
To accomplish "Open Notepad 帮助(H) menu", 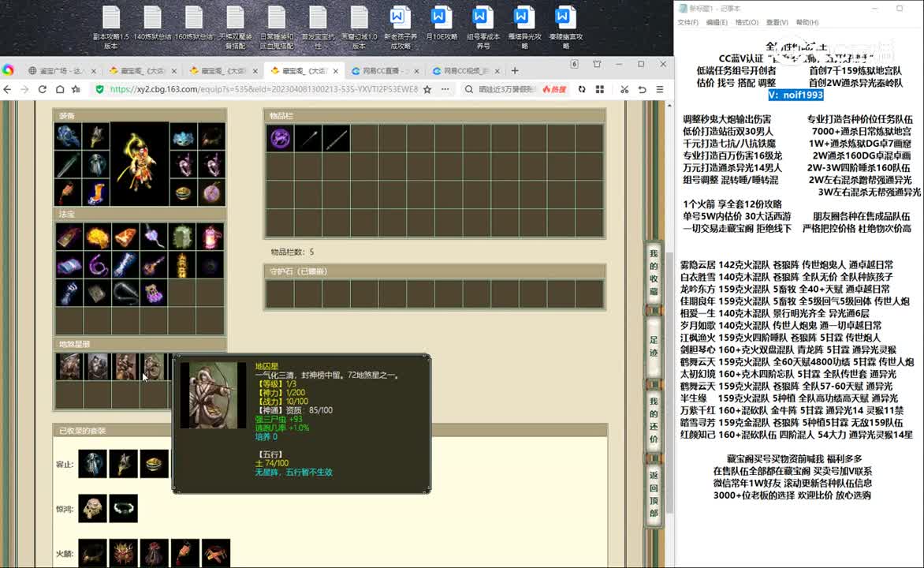I will coord(807,22).
